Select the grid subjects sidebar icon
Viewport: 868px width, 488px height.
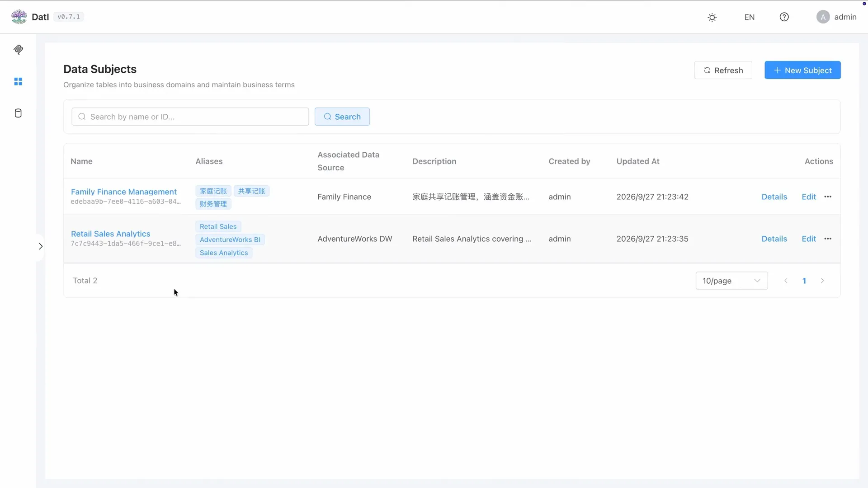pyautogui.click(x=18, y=81)
